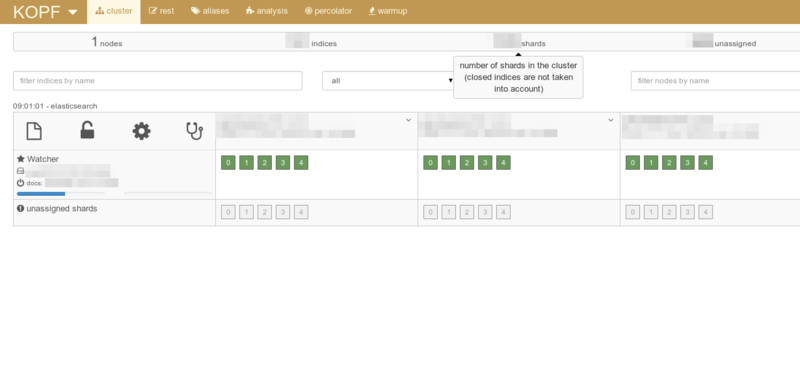This screenshot has height=385, width=800.
Task: Select green shard 2 of first index
Action: 264,163
